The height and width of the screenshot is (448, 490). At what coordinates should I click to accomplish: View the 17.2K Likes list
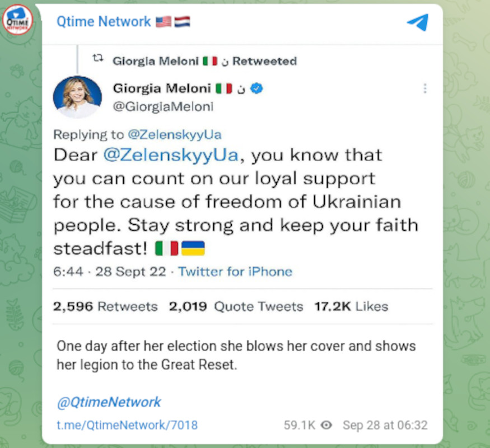tap(350, 306)
